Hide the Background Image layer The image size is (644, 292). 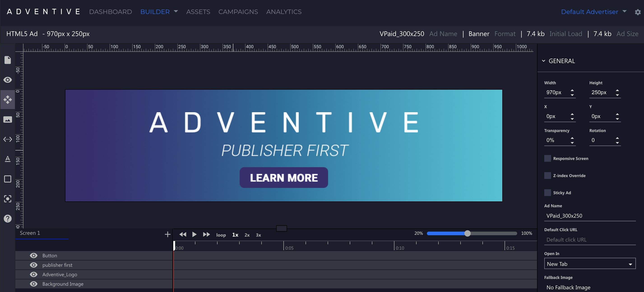pos(33,284)
